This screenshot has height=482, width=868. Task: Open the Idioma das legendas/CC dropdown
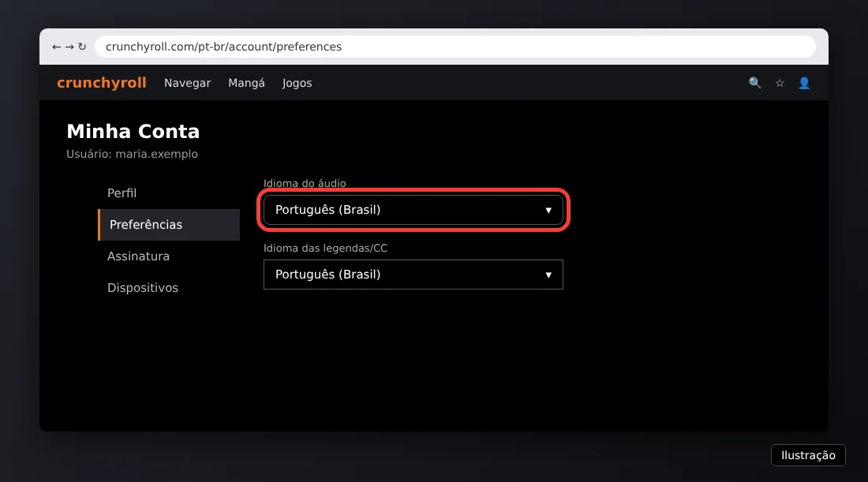pos(413,275)
